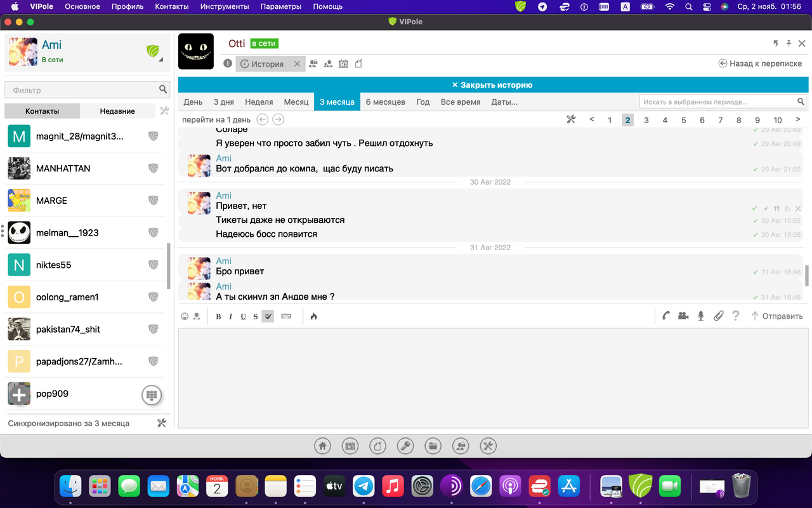Attach a file with paperclip icon

tap(718, 316)
